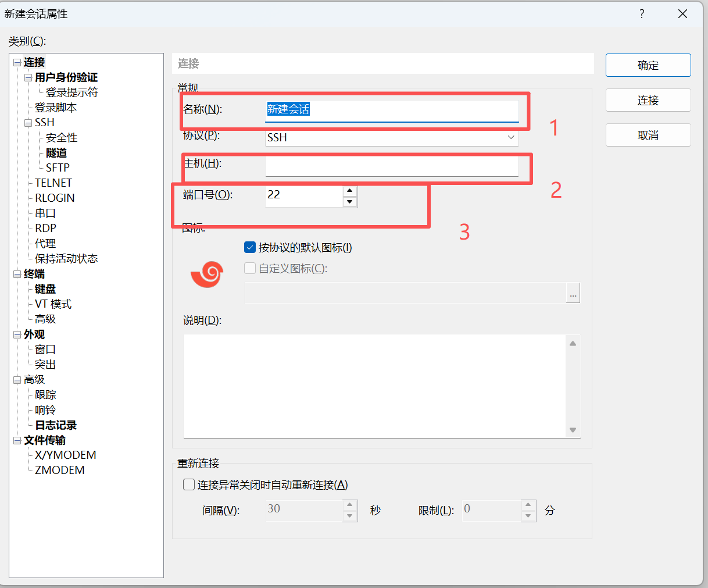Viewport: 708px width, 588px height.
Task: Increase port number with up arrow
Action: tap(350, 191)
